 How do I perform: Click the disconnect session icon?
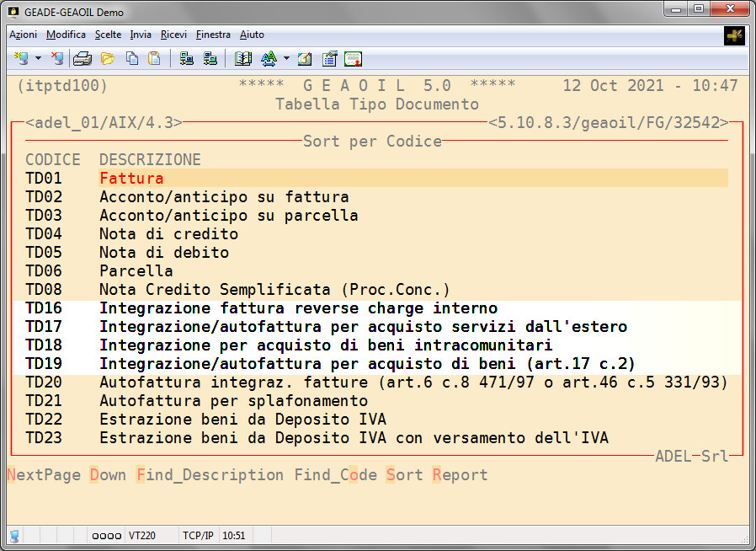click(x=57, y=59)
